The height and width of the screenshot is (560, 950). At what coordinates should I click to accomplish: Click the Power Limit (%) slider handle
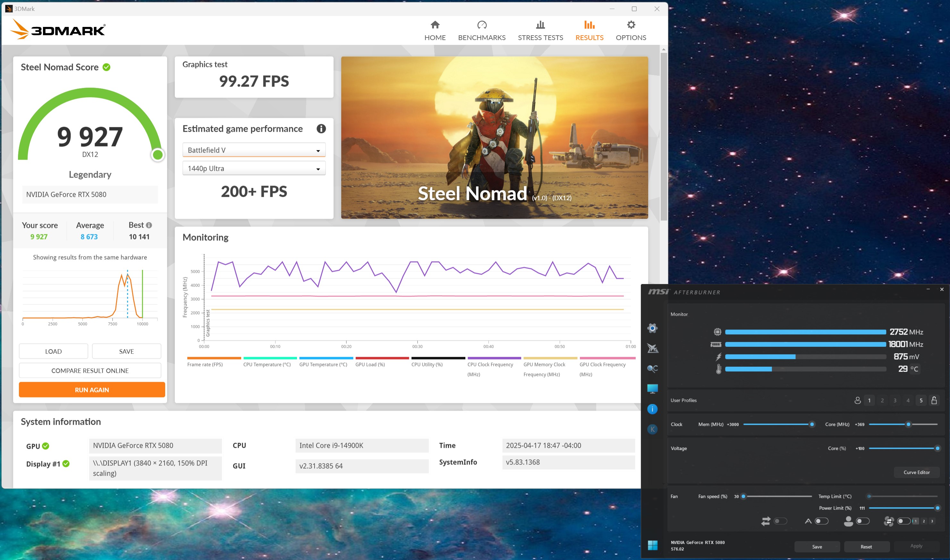pyautogui.click(x=937, y=508)
